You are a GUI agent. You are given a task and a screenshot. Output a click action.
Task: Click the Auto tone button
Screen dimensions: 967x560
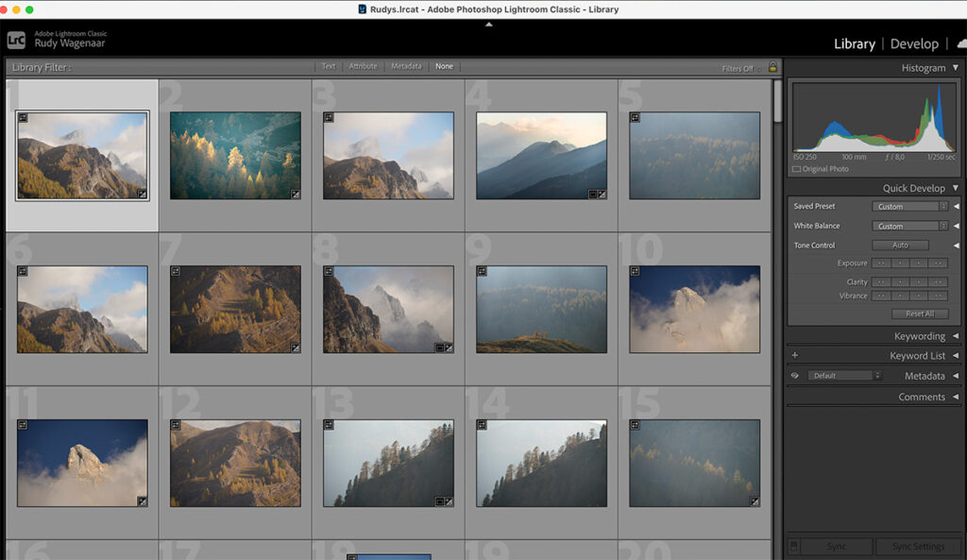[x=900, y=246]
